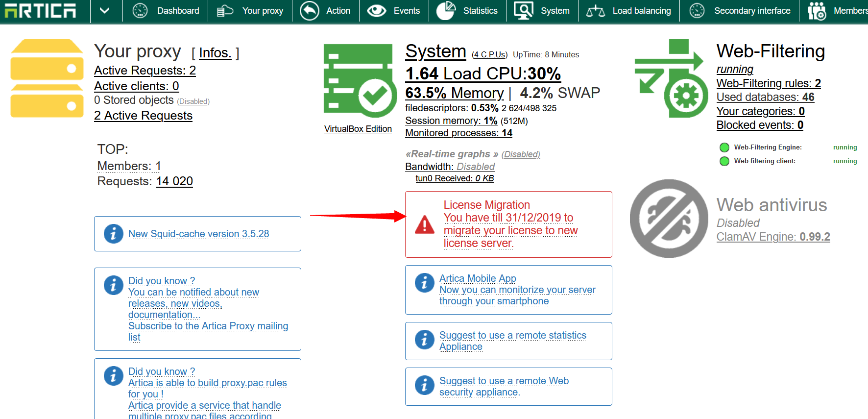Click the red License Migration warning icon
Image resolution: width=868 pixels, height=419 pixels.
tap(425, 225)
